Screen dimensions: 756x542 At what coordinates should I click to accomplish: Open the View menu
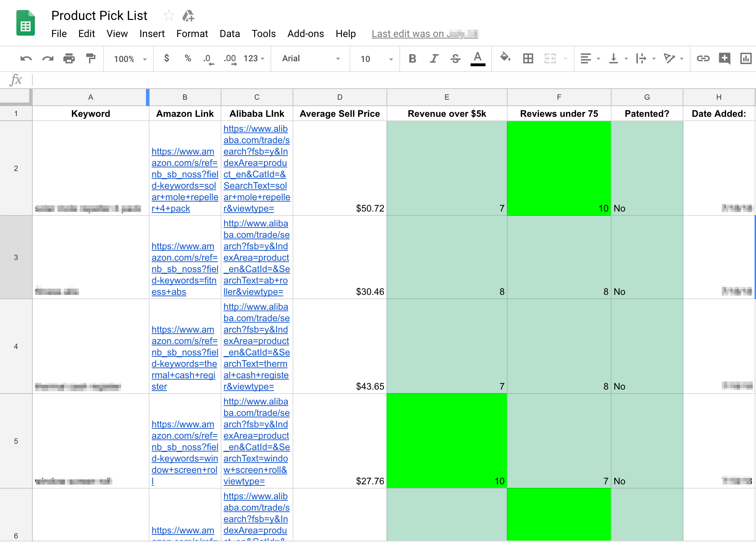click(117, 34)
